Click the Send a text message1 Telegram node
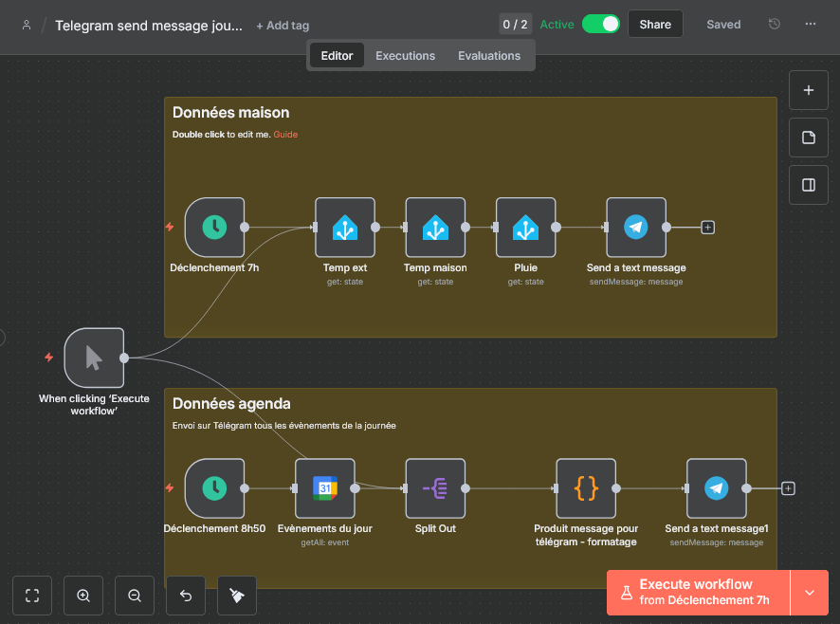 click(x=716, y=488)
